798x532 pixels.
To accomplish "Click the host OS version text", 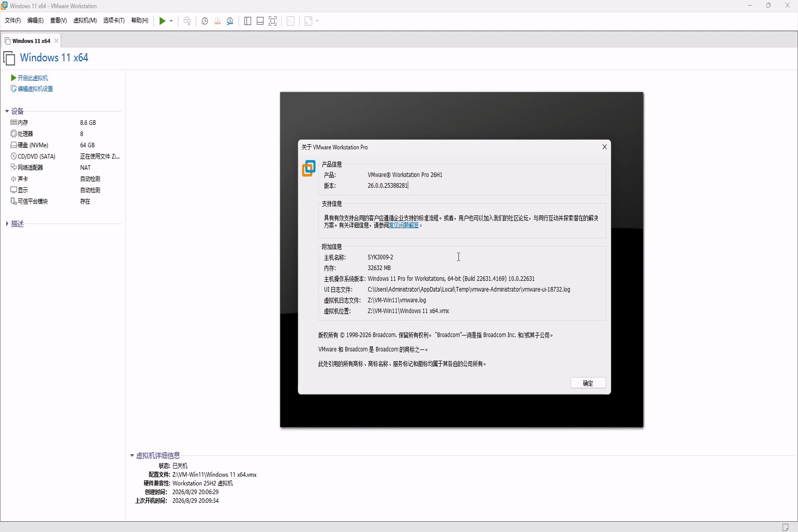I will [451, 279].
